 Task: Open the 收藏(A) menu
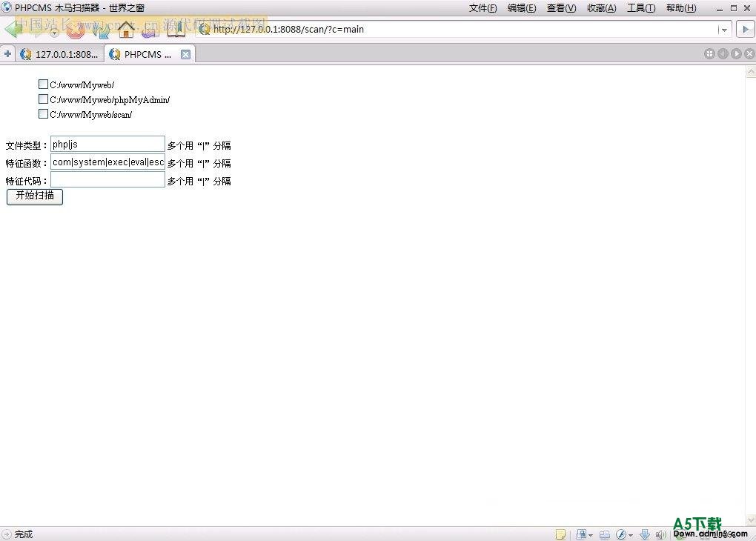(x=601, y=8)
